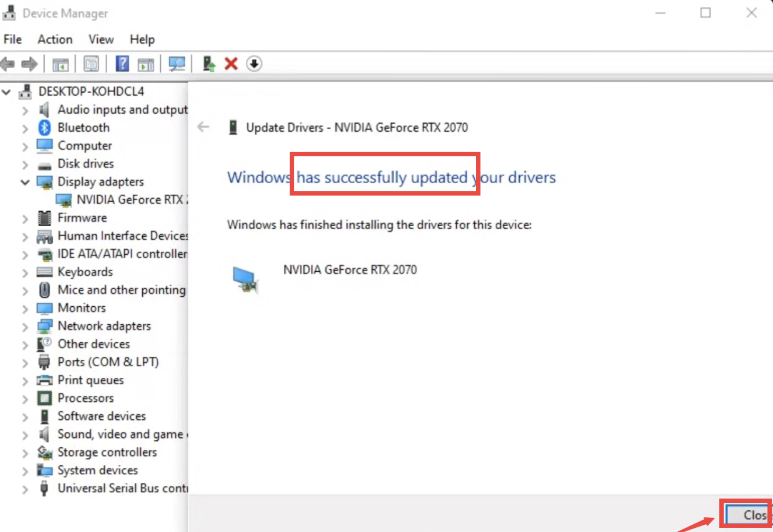Collapse the Display adapters category
773x532 pixels.
pos(25,182)
